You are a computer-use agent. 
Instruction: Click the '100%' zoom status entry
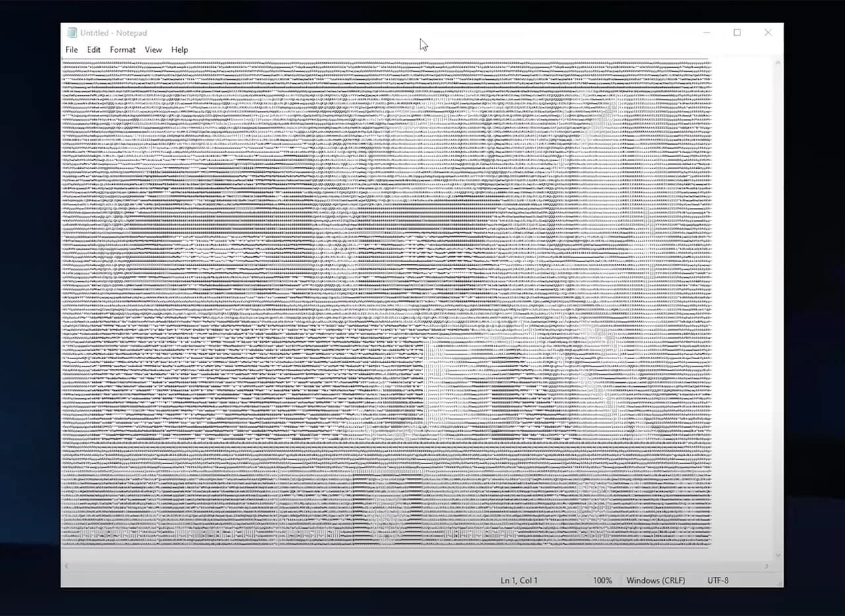pos(602,580)
